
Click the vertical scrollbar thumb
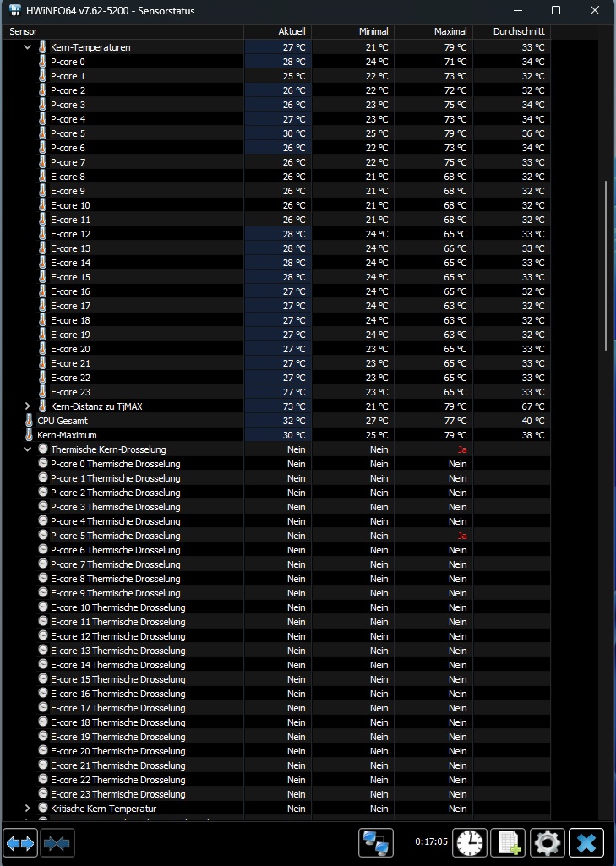(x=606, y=265)
